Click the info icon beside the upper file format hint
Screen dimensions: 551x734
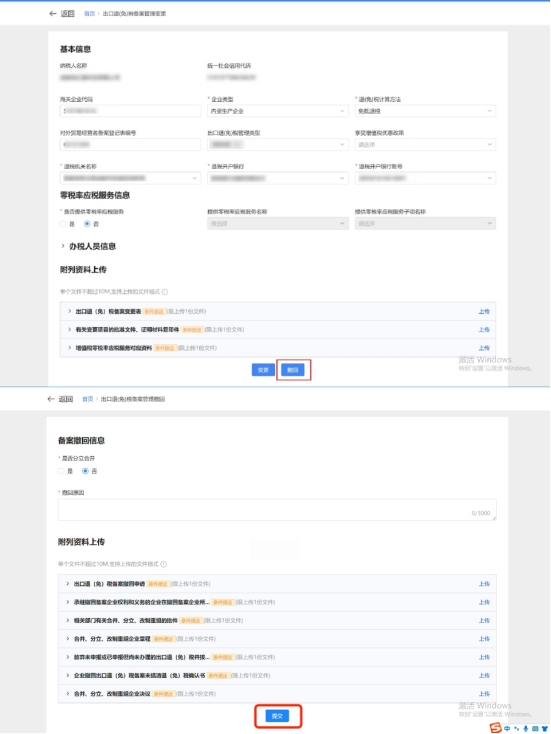point(165,292)
